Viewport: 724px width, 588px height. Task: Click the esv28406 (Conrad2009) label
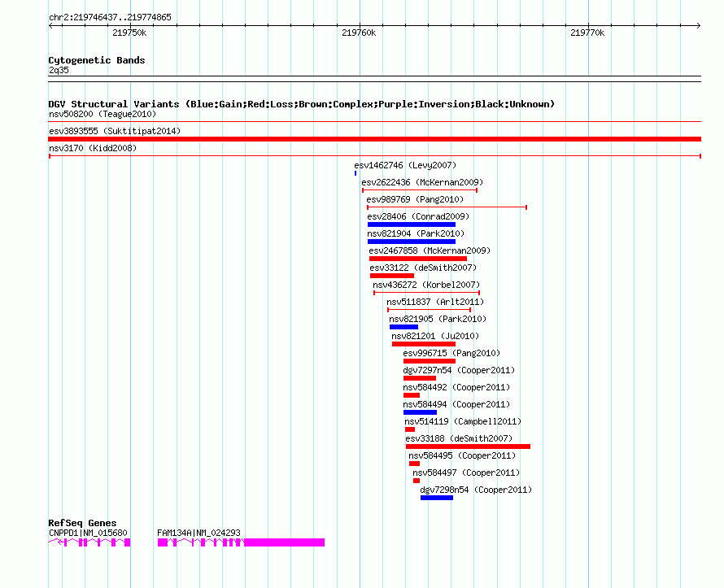tap(418, 216)
